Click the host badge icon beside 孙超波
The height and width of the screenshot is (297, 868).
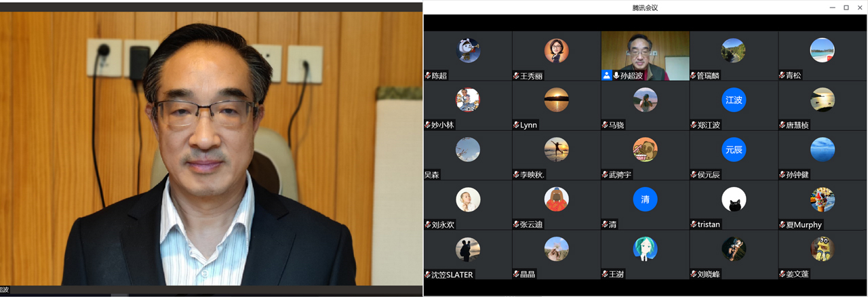click(607, 75)
